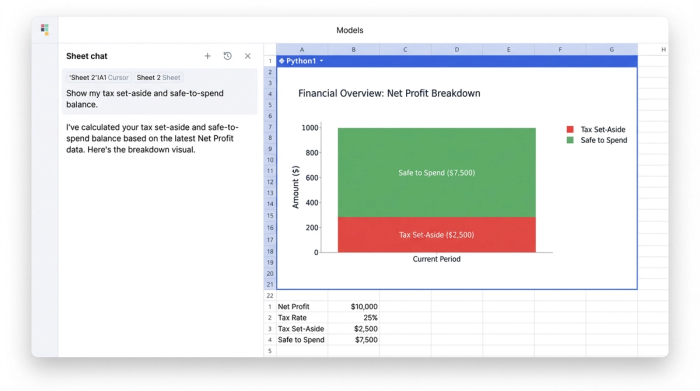Click the Sheet chat panel title
Screen dimensions: 700x391
87,56
